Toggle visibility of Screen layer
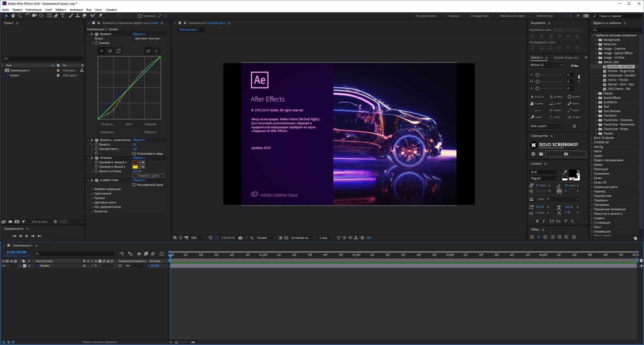 [3, 266]
